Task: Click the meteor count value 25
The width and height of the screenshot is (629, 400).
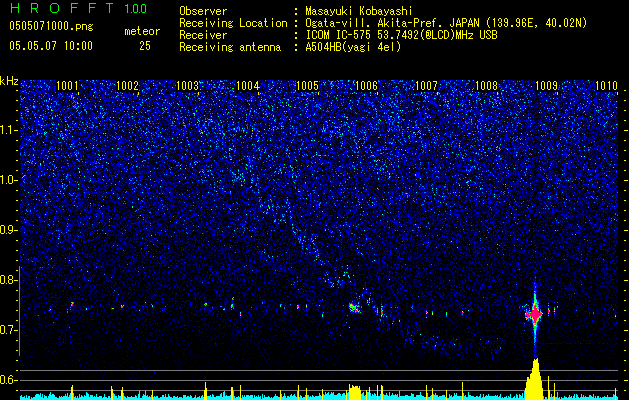Action: tap(145, 46)
